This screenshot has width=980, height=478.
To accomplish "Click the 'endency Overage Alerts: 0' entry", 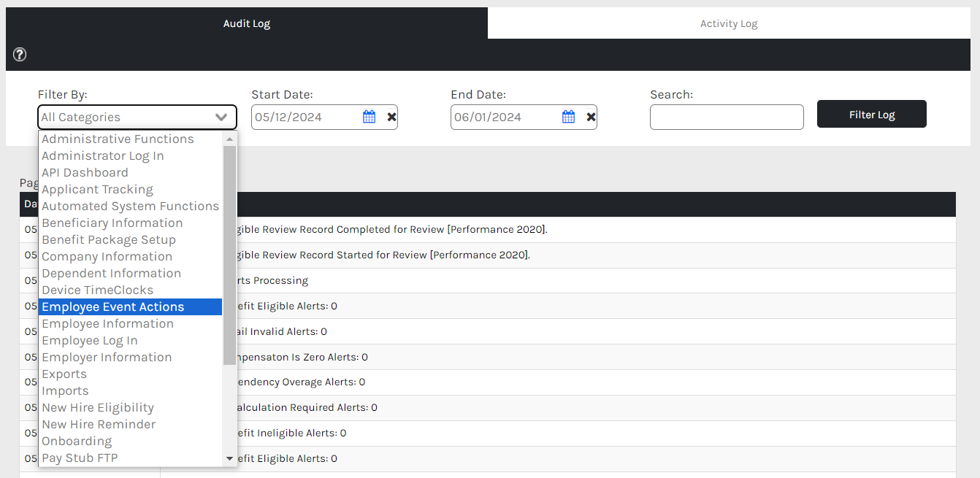I will pos(488,382).
